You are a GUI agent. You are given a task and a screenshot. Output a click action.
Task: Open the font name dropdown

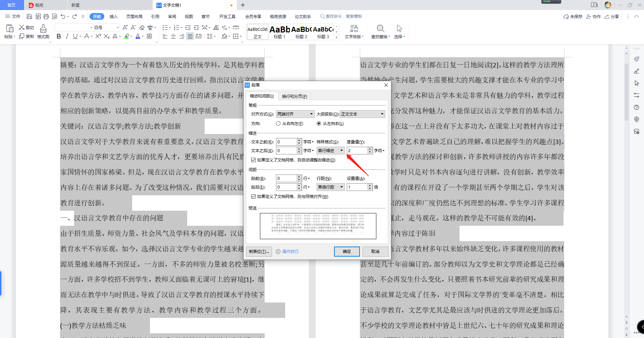coord(91,27)
